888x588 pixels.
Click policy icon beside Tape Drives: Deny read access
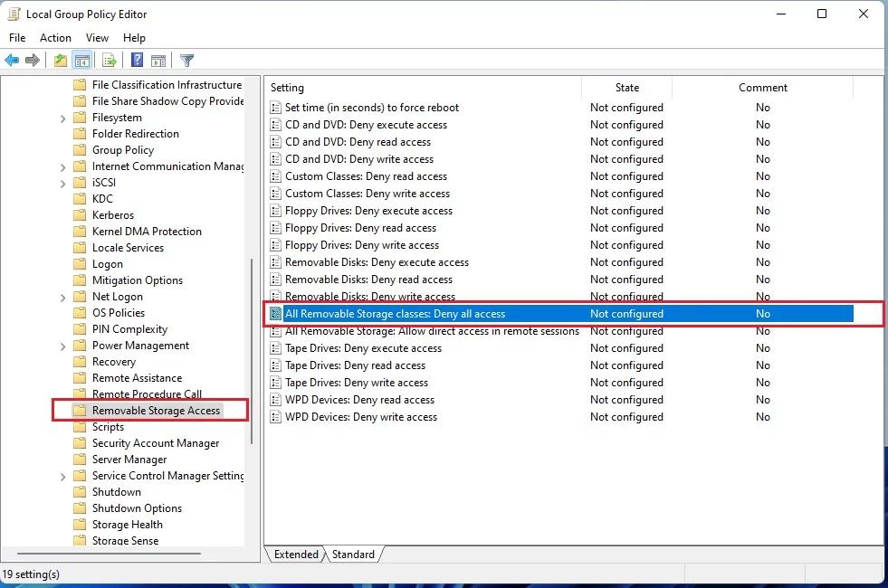pos(276,365)
